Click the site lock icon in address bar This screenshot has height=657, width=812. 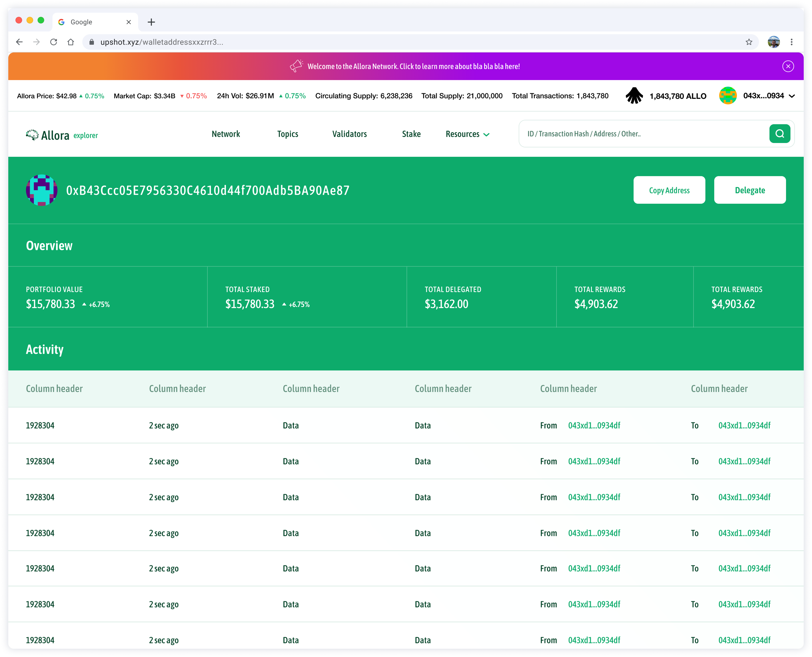91,42
